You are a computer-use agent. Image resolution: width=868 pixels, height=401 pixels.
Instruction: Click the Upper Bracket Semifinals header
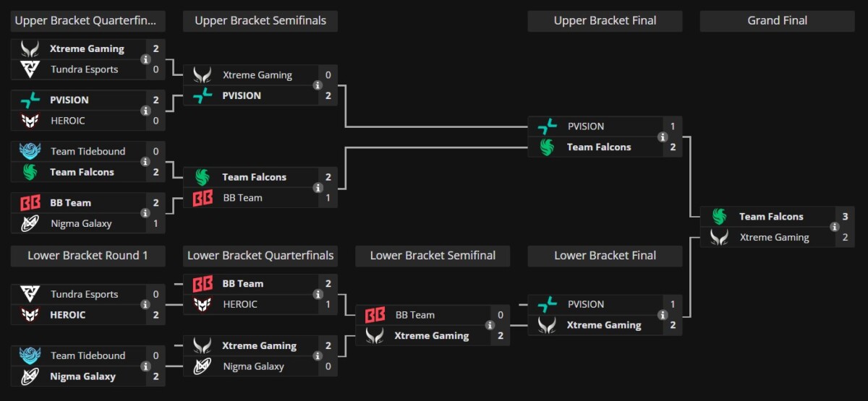point(260,21)
